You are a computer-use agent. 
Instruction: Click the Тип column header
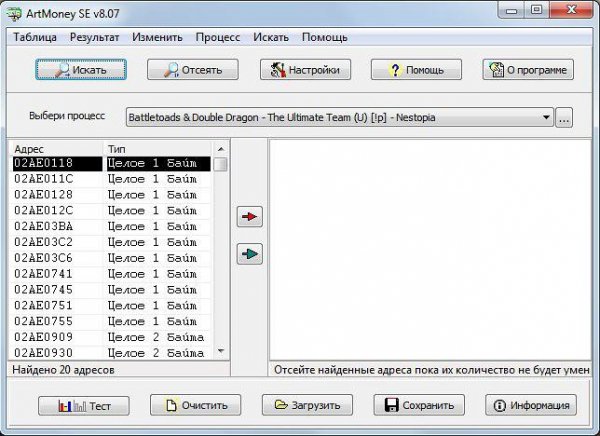[x=158, y=149]
